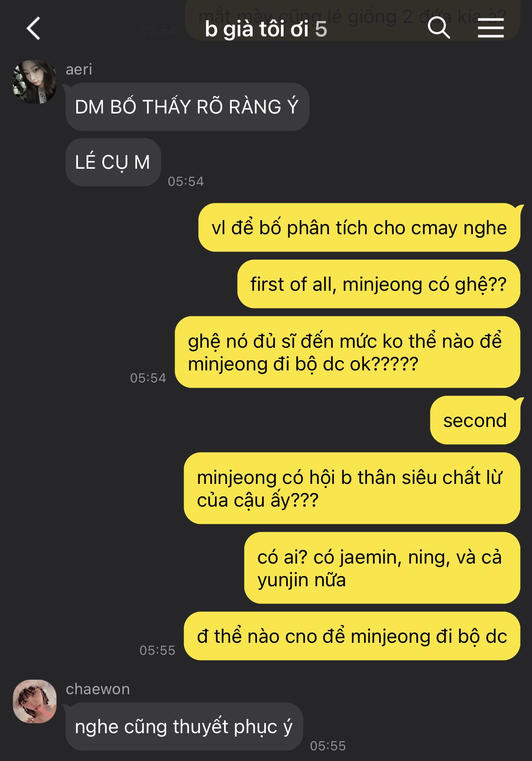Tap aeri's profile picture
This screenshot has width=532, height=761.
pos(35,82)
